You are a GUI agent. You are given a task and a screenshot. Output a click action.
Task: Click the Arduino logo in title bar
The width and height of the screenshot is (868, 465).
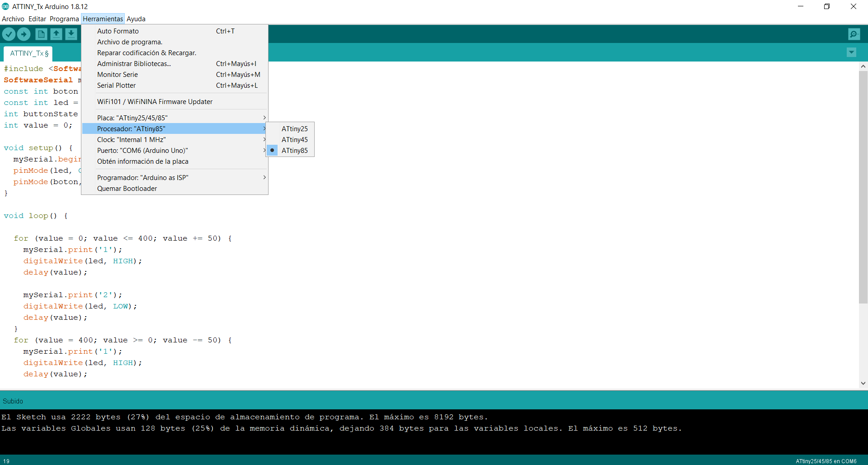[x=5, y=6]
